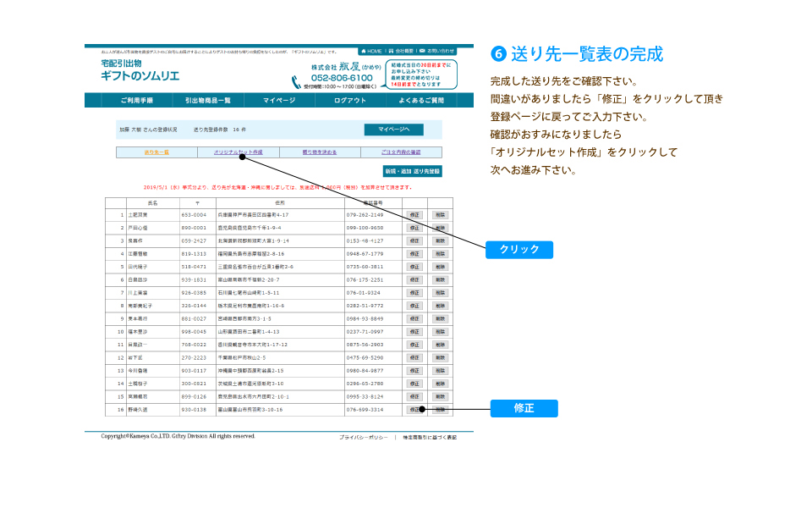Open 引出物商品一覧 in the navigation bar
Screen dimensions: 812x508
click(x=207, y=101)
